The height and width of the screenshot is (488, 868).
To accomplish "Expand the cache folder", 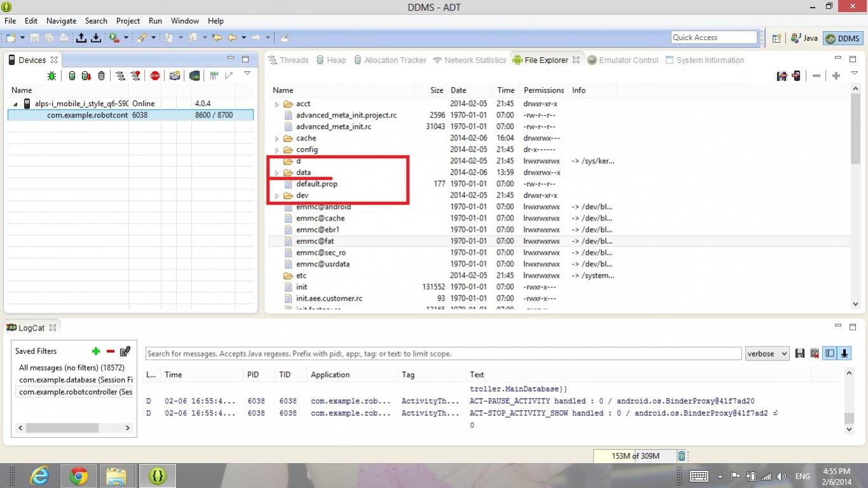I will click(277, 139).
